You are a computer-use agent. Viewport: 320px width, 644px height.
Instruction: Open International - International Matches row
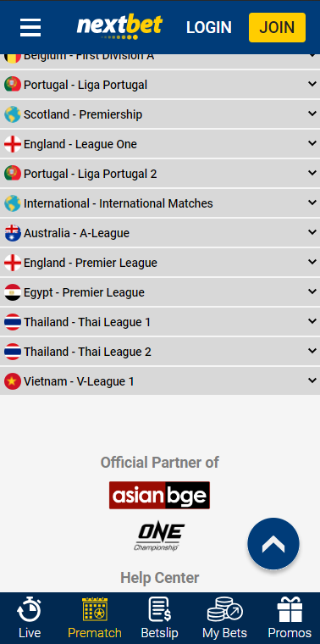pyautogui.click(x=160, y=203)
